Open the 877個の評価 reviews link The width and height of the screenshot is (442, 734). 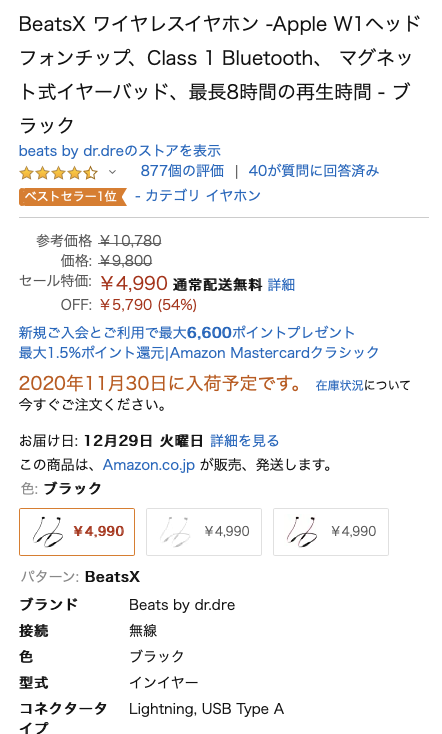[182, 171]
